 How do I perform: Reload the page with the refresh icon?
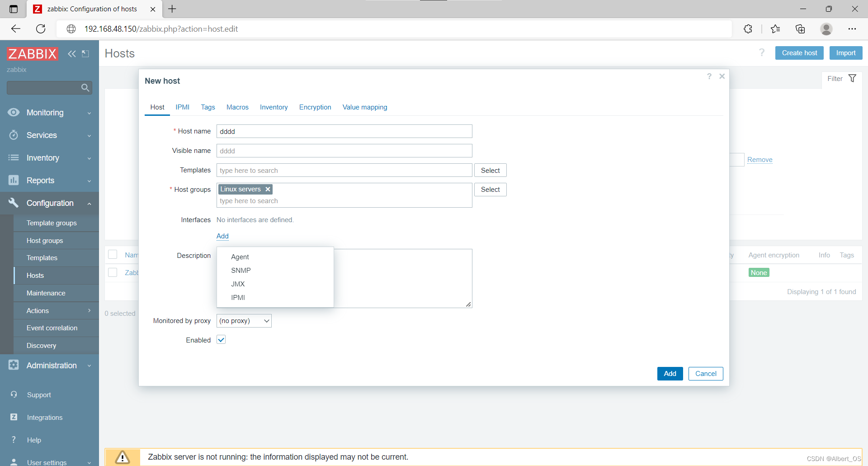coord(41,29)
